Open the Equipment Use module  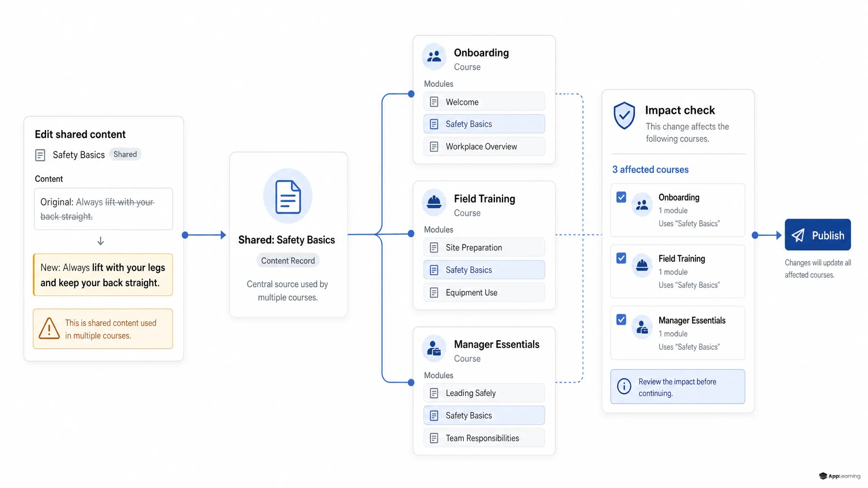click(484, 292)
